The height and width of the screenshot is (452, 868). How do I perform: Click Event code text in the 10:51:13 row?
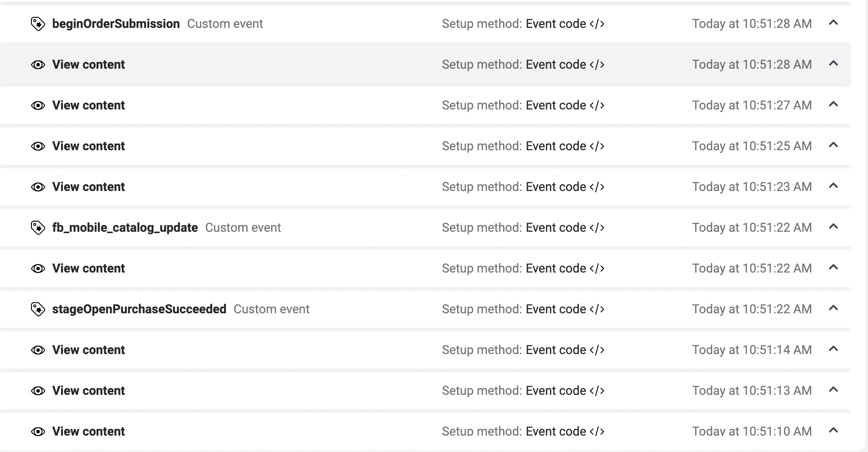click(x=556, y=391)
